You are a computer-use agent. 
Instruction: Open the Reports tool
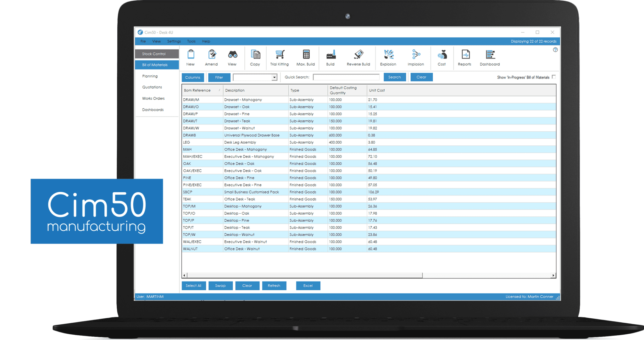pos(464,58)
